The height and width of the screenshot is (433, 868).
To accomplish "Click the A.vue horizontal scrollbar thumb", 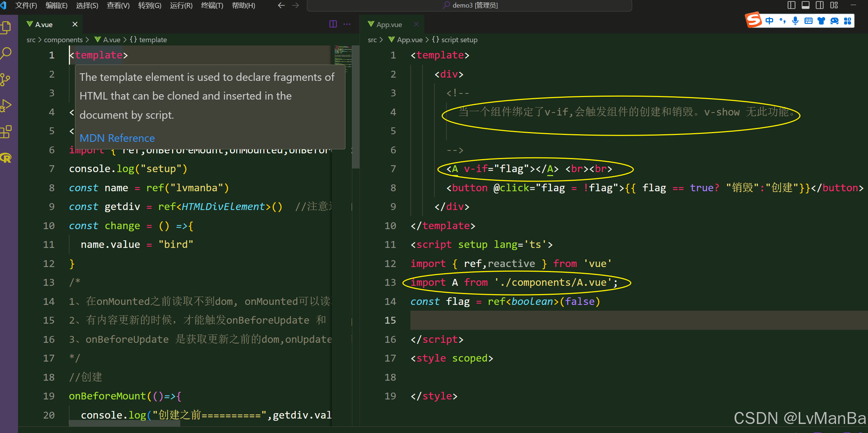I will (124, 424).
